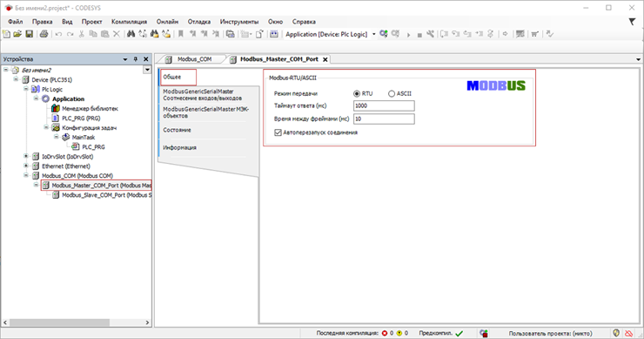Click the Login gear icon with green dot
Viewport: 644px width, 339px height.
pyautogui.click(x=383, y=34)
